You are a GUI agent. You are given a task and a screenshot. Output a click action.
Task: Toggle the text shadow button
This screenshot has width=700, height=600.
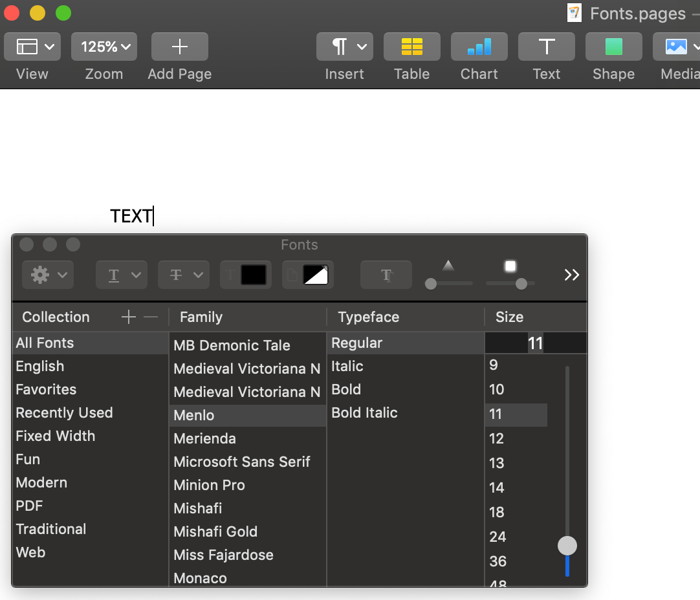(386, 275)
